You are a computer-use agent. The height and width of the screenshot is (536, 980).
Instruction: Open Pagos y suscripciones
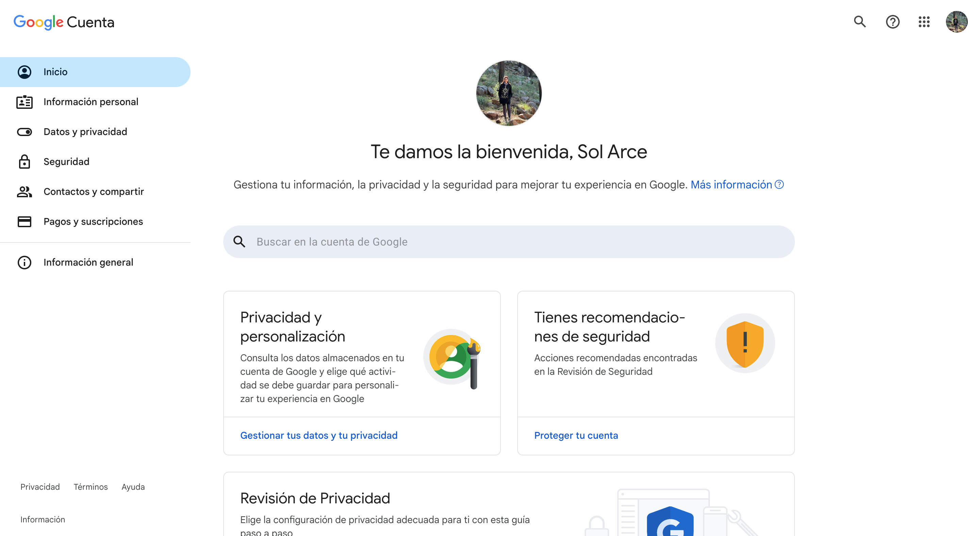(x=95, y=222)
